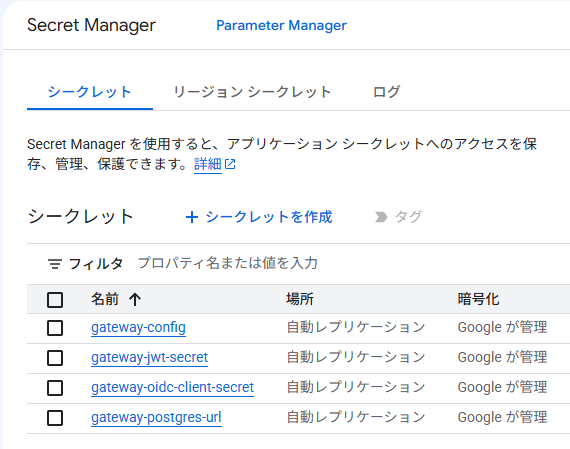Open the gateway-jwt-secret secret
The image size is (570, 449).
point(149,358)
